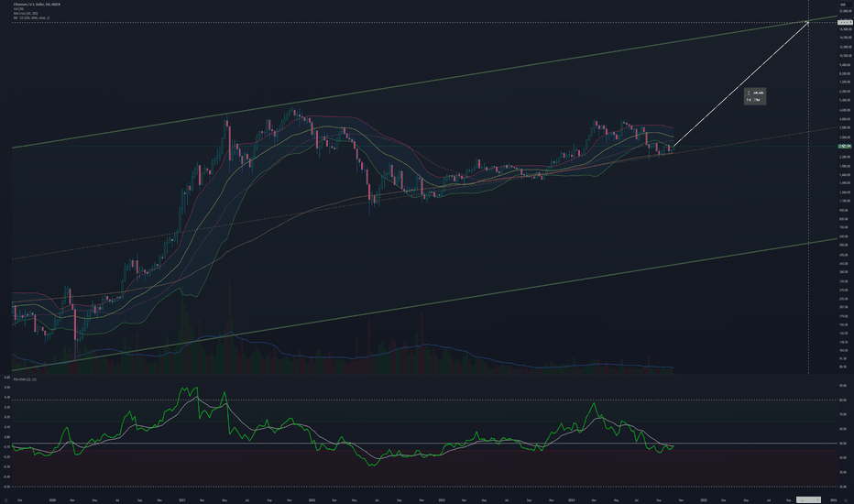Viewport: 854px width, 504px height.
Task: Click the highlighted crosshair date label on time axis
Action: [808, 499]
